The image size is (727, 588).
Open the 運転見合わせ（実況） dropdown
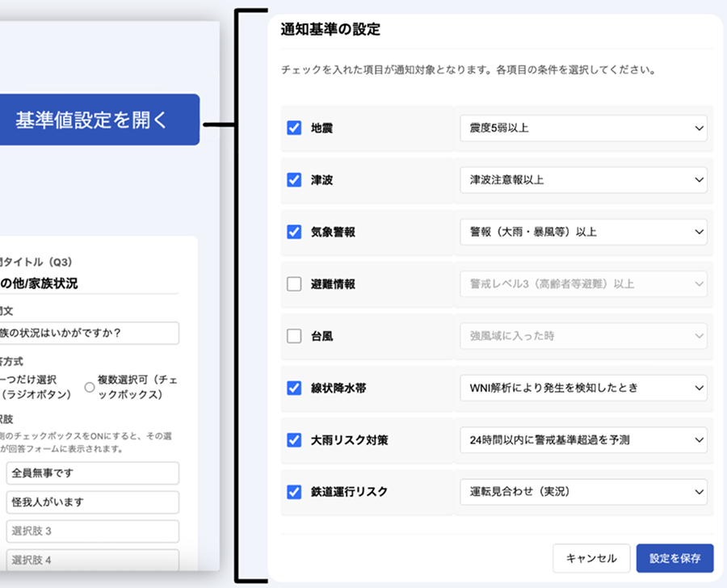583,492
